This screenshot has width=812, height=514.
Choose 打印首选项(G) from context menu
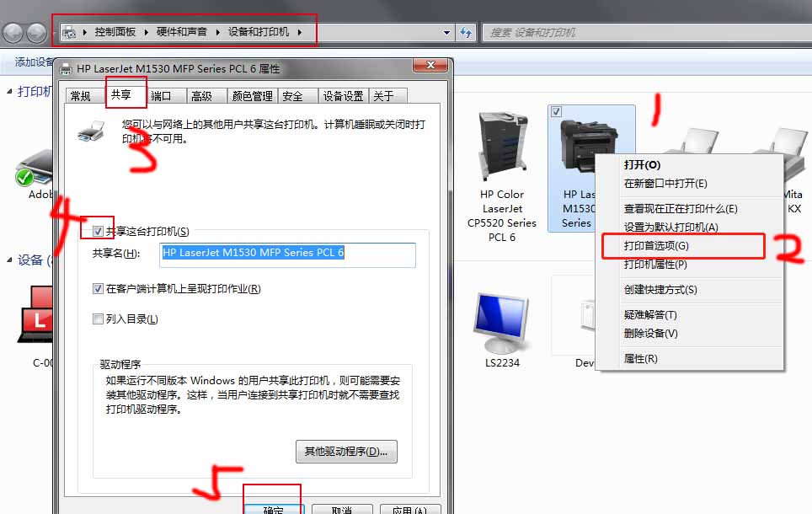[656, 246]
